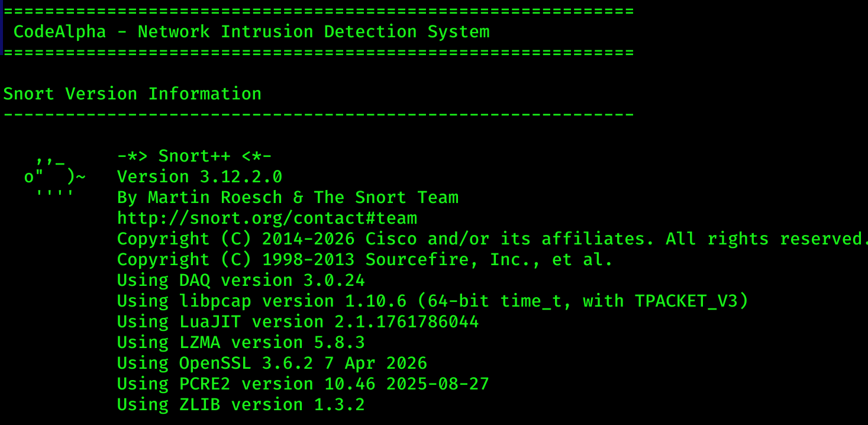Click the Version 3.12.2.0 text
Screen dimensions: 868x425
pos(199,176)
